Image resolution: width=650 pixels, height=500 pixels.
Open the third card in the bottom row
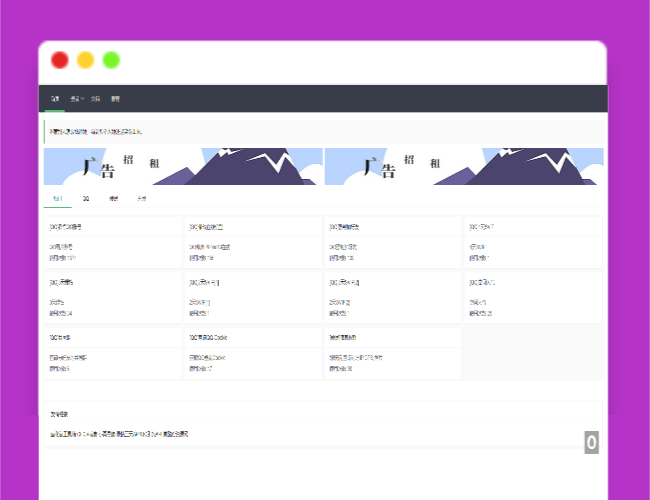(x=393, y=353)
